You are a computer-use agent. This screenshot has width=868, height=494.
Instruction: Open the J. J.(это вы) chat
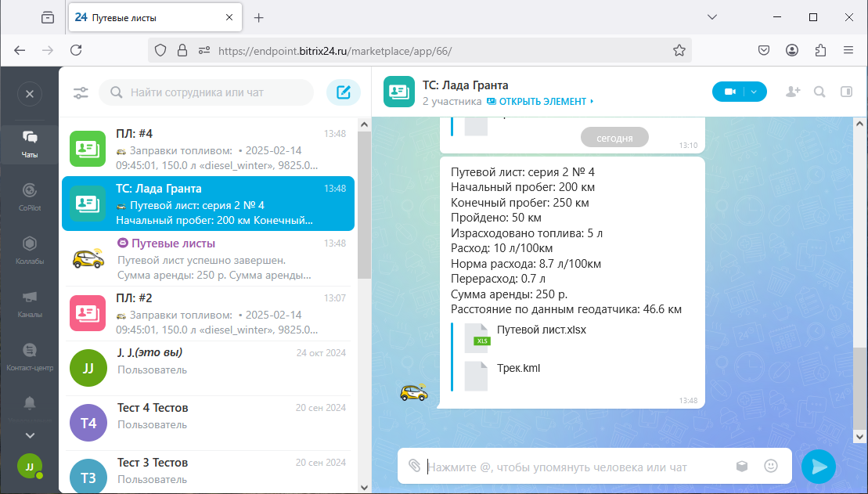pyautogui.click(x=208, y=368)
